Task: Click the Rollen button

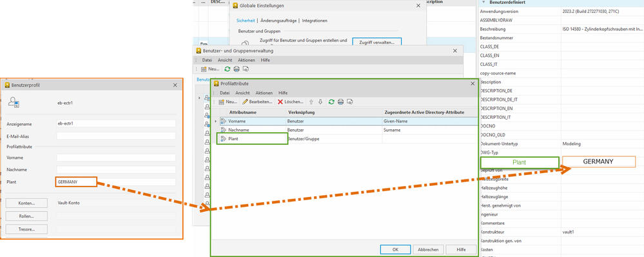Action: 26,216
